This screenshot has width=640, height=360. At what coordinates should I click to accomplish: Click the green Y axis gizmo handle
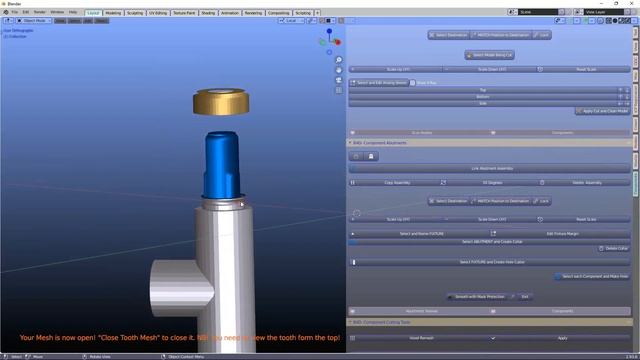point(322,42)
